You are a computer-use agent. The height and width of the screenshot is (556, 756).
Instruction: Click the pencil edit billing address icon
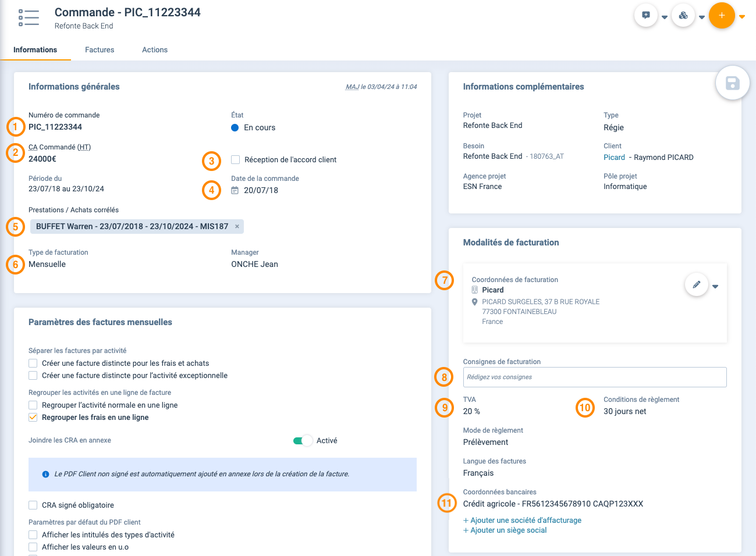click(x=696, y=284)
